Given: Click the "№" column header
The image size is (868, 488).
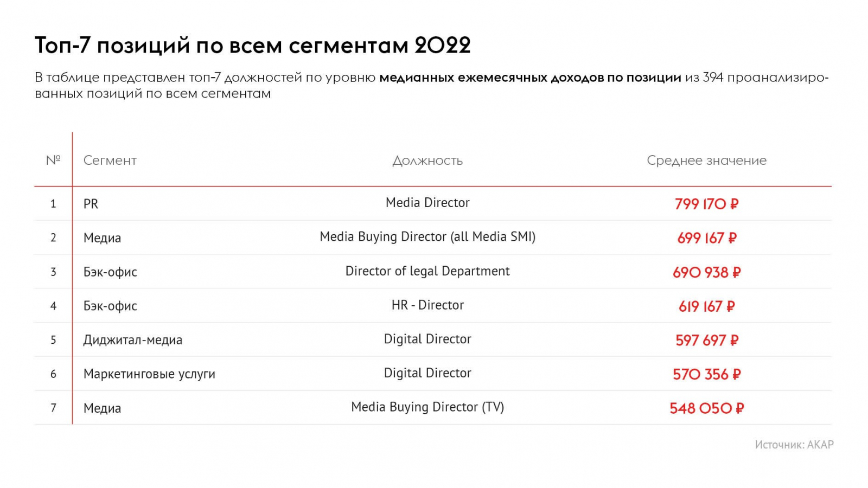Looking at the screenshot, I should [53, 160].
